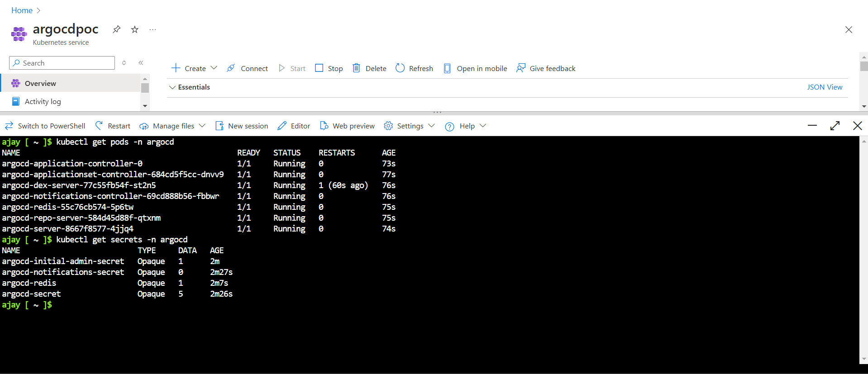This screenshot has width=868, height=374.
Task: Maximize the Cloud Shell pane
Action: (835, 126)
